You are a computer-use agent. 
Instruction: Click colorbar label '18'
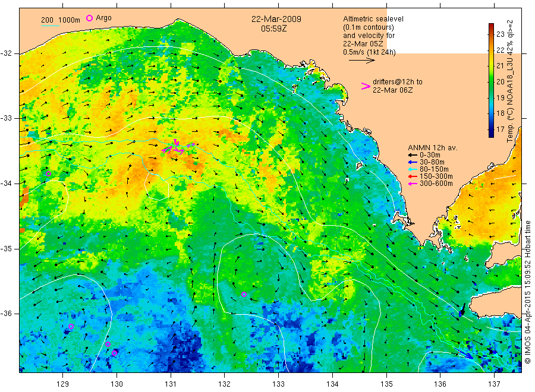[x=500, y=113]
